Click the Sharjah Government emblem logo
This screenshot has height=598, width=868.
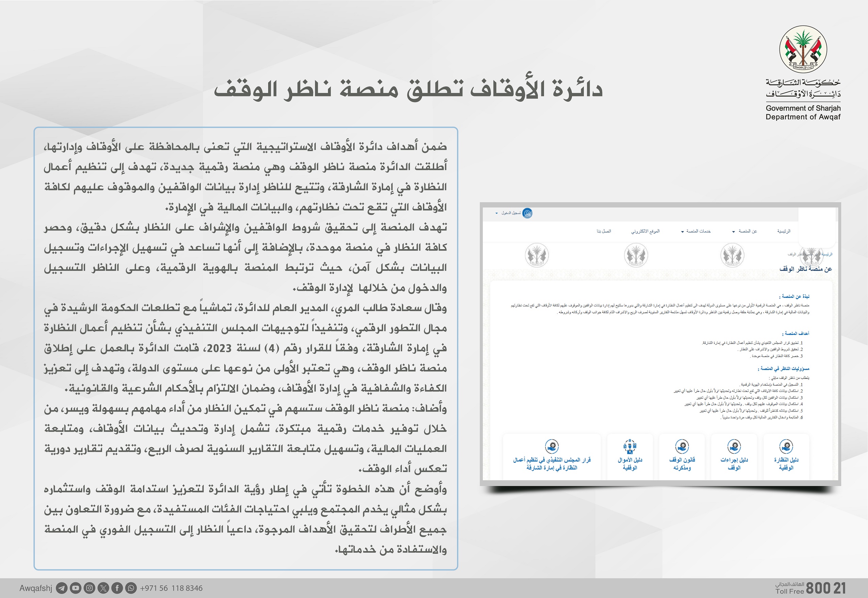pos(803,49)
